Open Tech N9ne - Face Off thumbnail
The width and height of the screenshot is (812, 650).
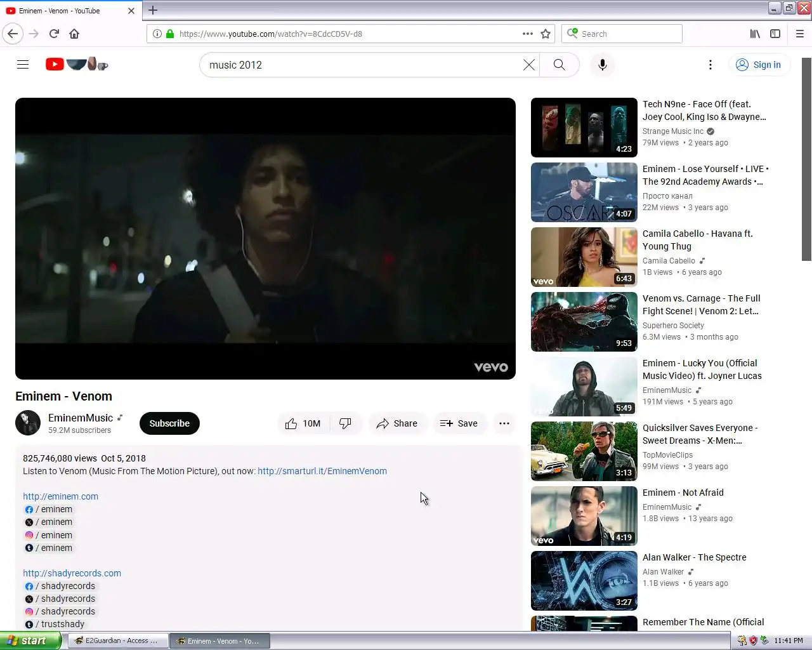coord(584,128)
